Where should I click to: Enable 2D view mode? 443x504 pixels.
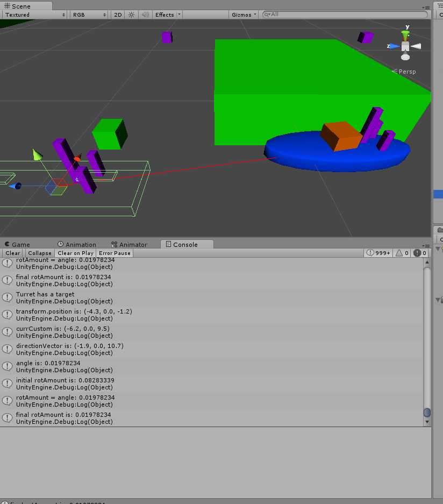[117, 15]
